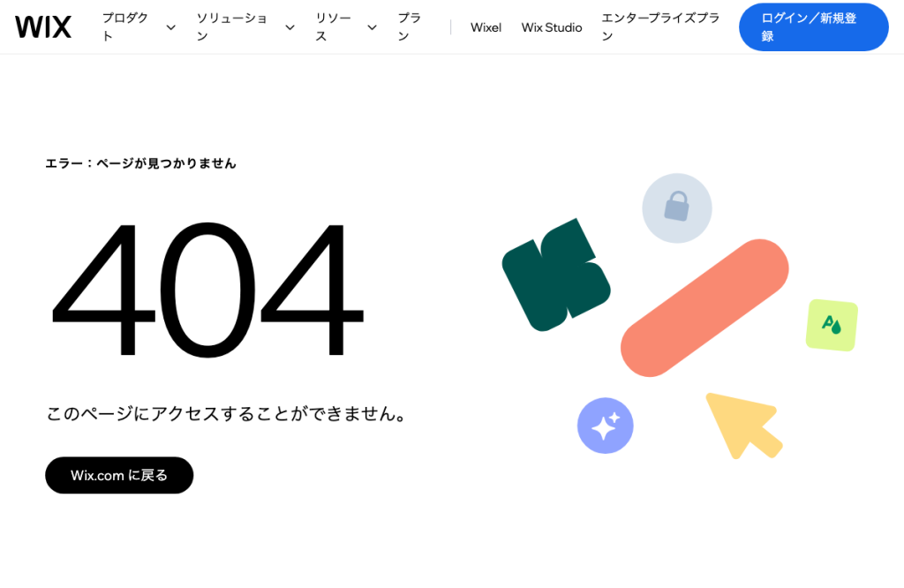Expand the プロダクト chevron arrow
The width and height of the screenshot is (904, 588).
[170, 27]
